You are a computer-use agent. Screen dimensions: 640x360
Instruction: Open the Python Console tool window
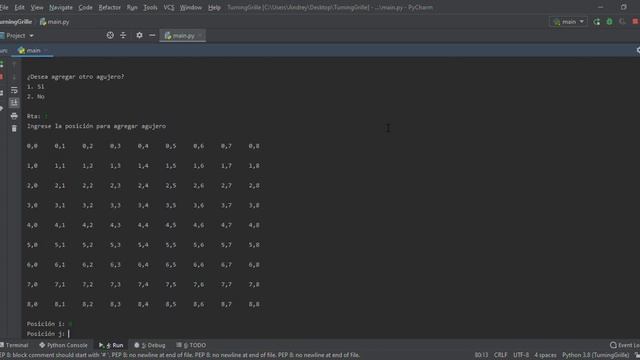click(x=63, y=345)
